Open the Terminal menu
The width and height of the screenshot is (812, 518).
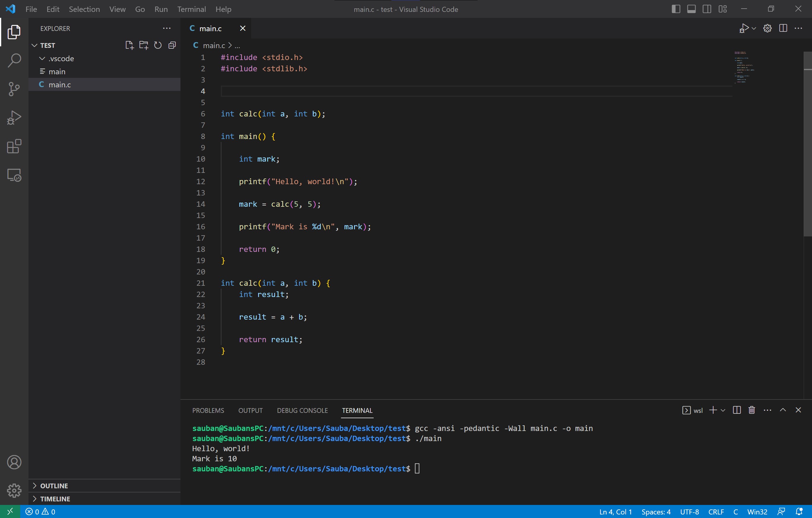(x=191, y=9)
